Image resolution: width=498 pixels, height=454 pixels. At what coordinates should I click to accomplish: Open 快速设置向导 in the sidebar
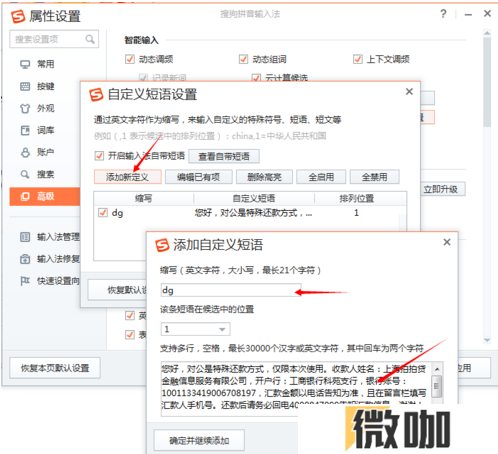tap(58, 281)
